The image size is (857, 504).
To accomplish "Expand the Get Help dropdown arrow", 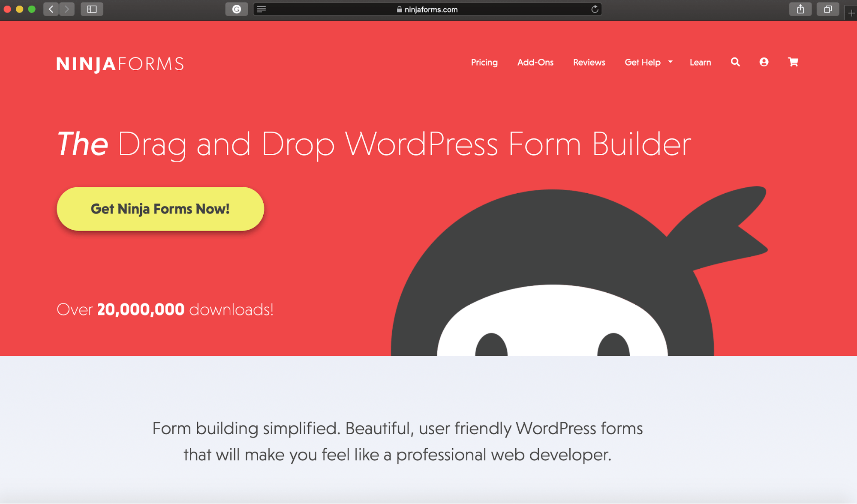I will [x=671, y=62].
